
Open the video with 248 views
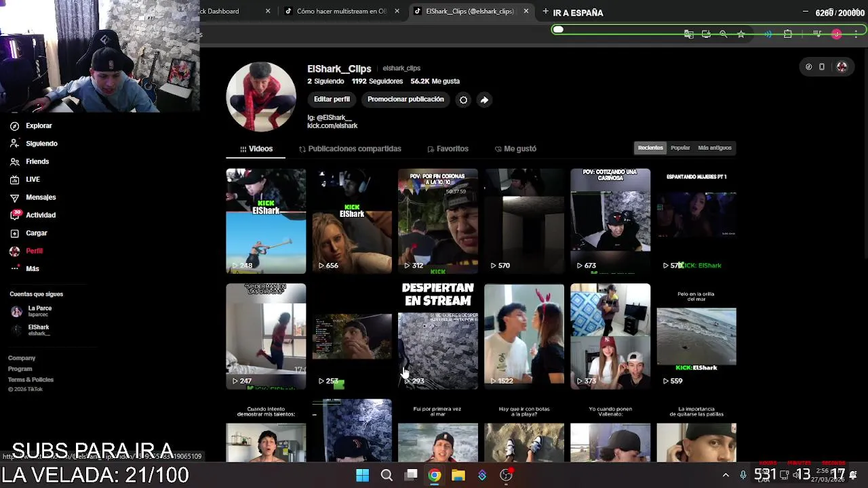click(x=266, y=221)
